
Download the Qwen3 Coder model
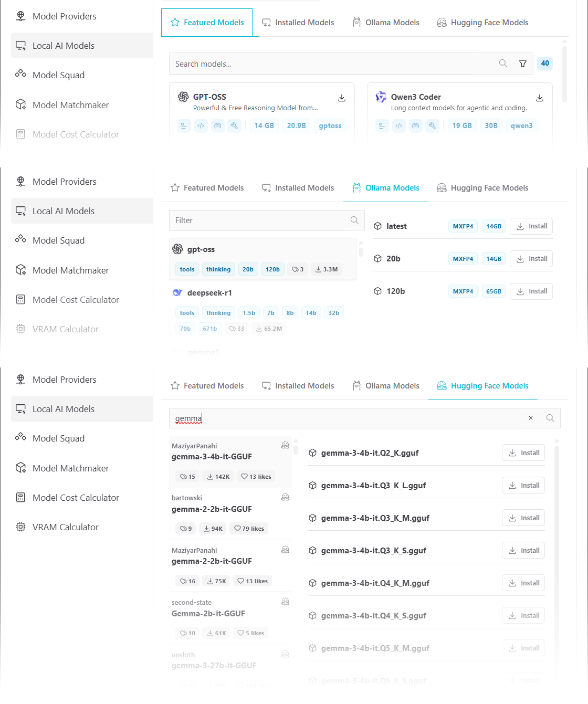[539, 98]
